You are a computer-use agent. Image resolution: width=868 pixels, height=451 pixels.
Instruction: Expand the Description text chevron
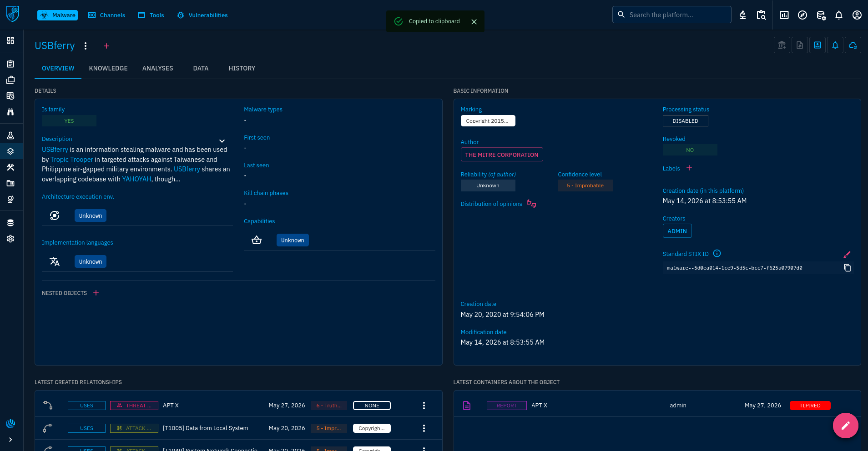(x=222, y=141)
